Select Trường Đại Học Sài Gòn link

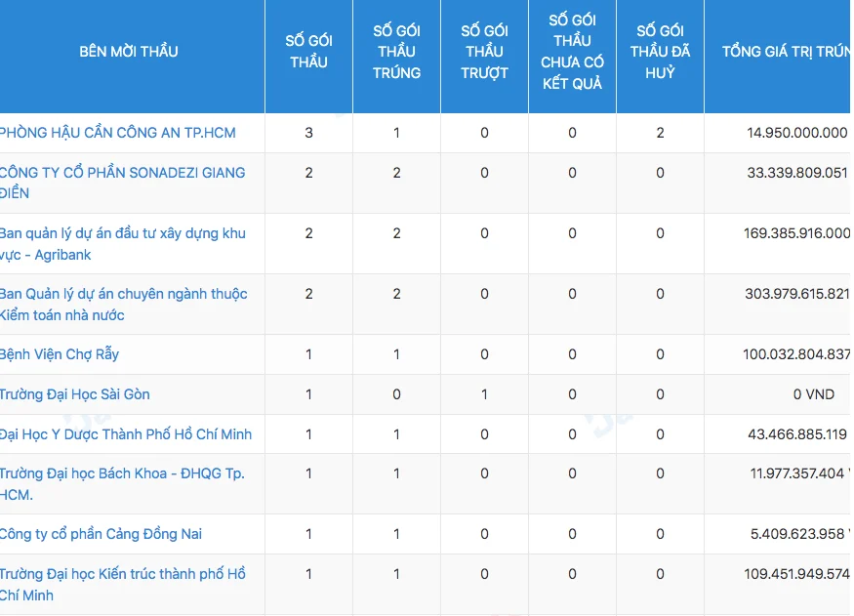74,393
